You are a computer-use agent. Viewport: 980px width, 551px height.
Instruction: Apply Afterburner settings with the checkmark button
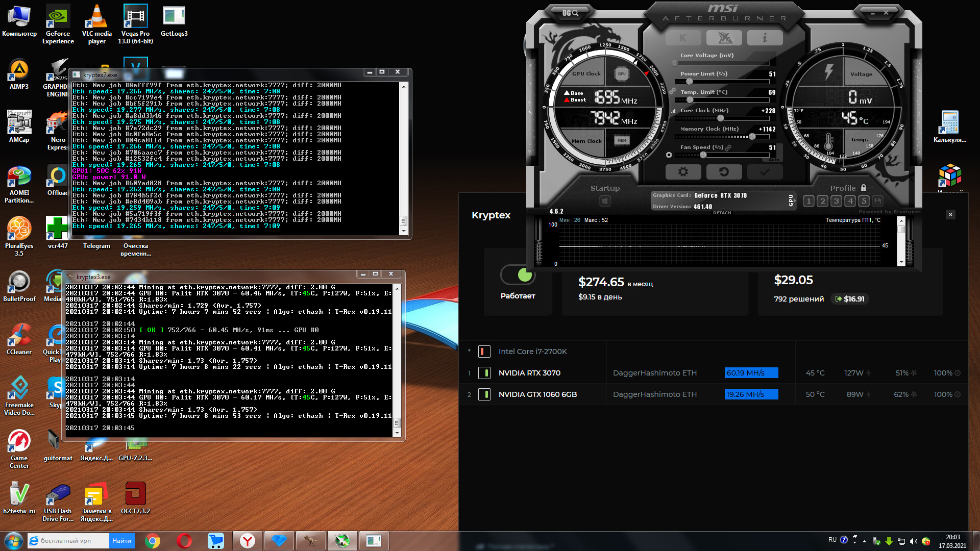pyautogui.click(x=765, y=172)
